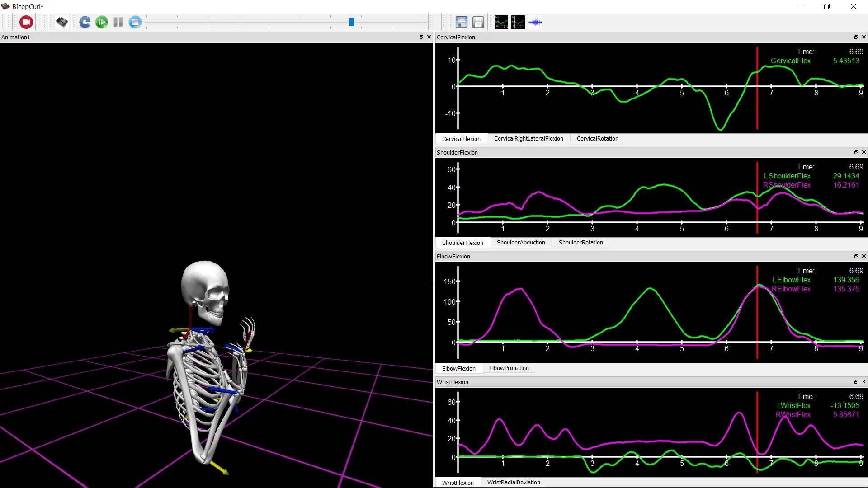868x488 pixels.
Task: Select the WristFlexion tab
Action: [x=458, y=483]
